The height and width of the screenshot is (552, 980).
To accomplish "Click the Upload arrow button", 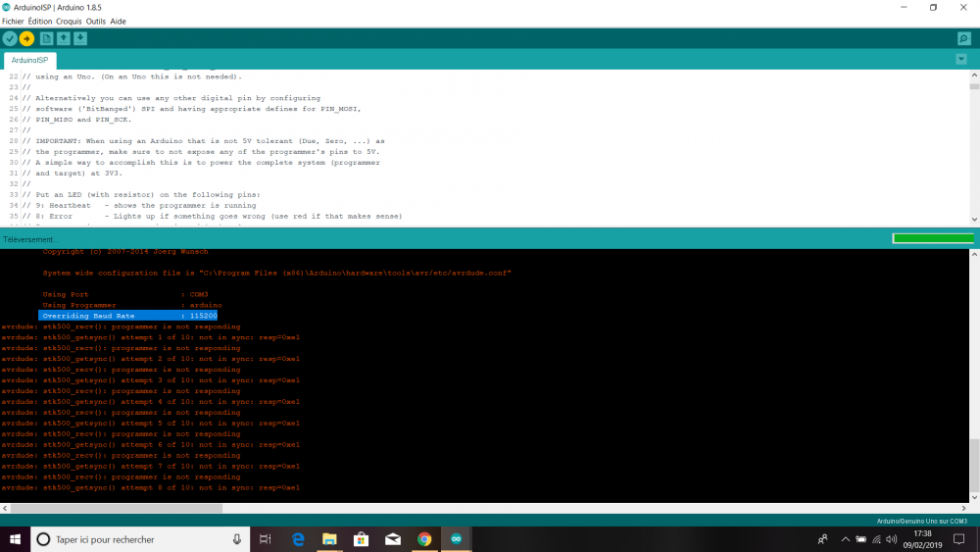I will [x=26, y=39].
